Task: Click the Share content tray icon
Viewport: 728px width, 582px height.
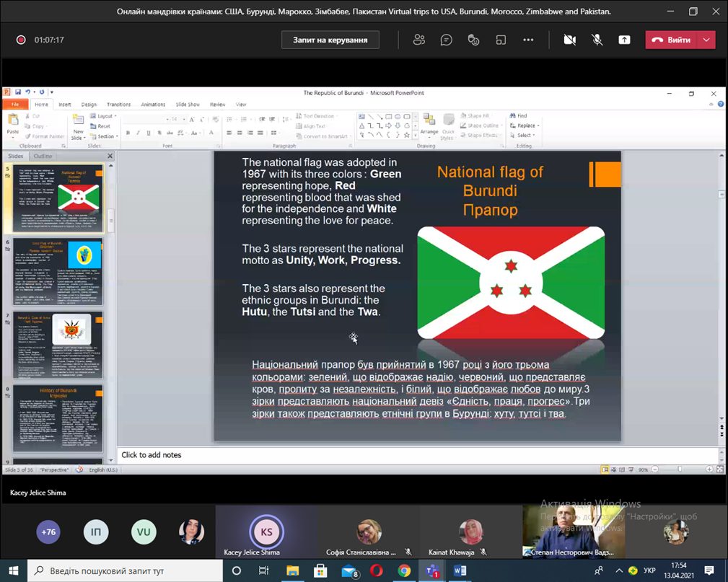Action: pos(624,40)
